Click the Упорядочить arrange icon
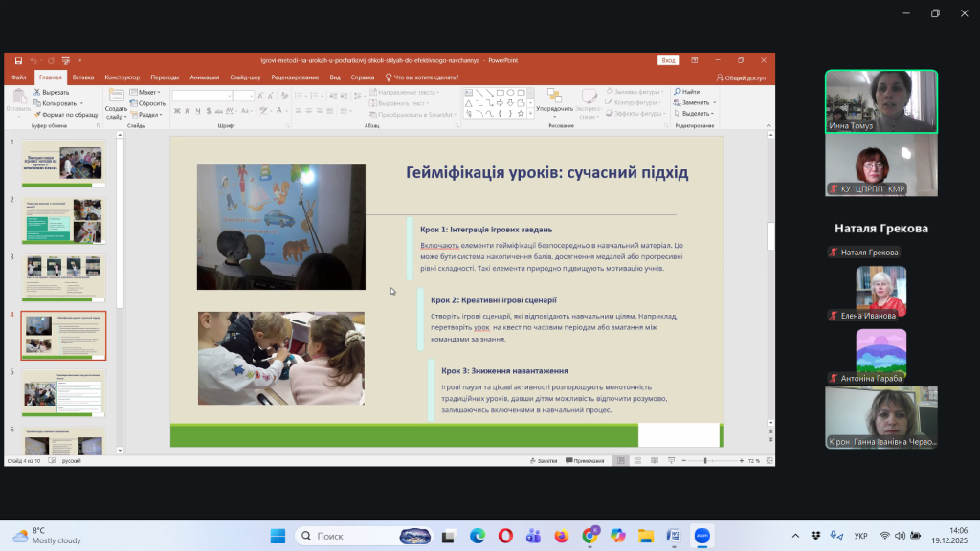This screenshot has height=551, width=980. (x=554, y=97)
